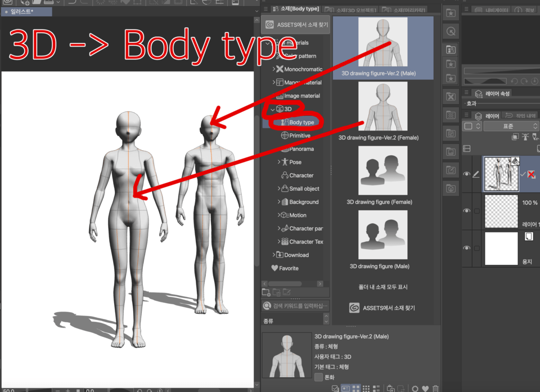Screen dimensions: 540x392
Task: Select 3D drawing figure-Ver.2 (Female) thumbnail
Action: click(x=382, y=106)
